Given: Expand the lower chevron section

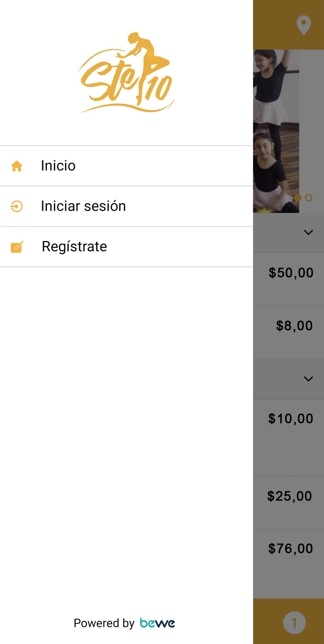Looking at the screenshot, I should [x=308, y=379].
